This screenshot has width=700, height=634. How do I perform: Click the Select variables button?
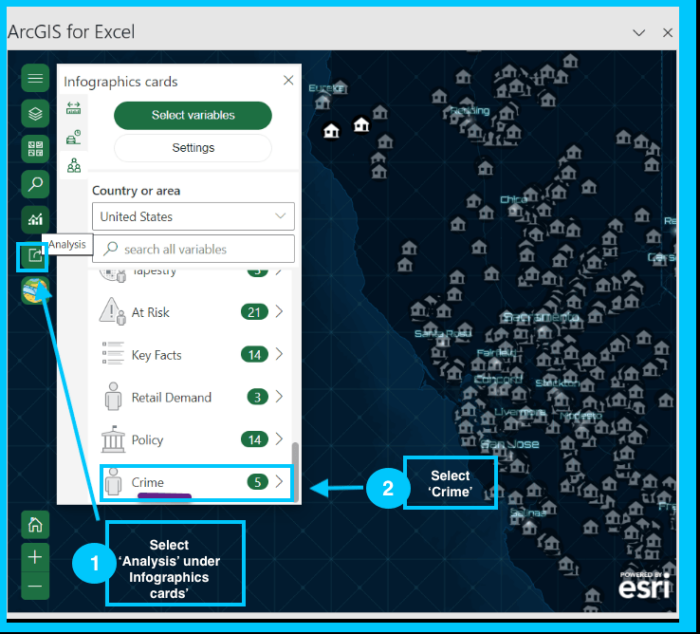[x=193, y=115]
